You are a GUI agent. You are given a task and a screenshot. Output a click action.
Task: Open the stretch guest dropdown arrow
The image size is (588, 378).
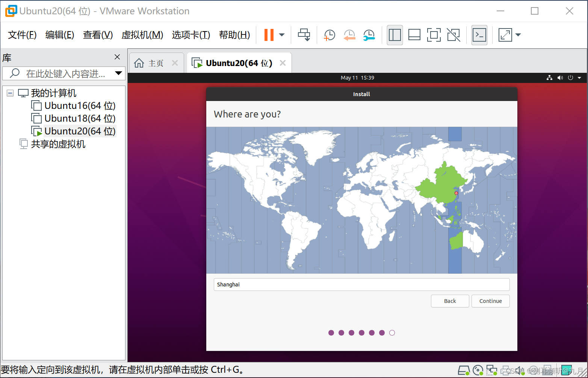click(x=518, y=35)
